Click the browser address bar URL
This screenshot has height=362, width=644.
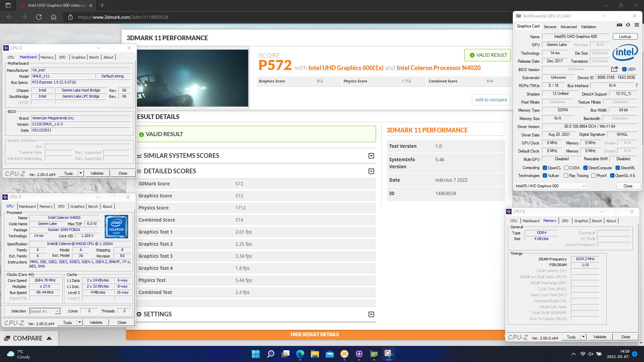[x=123, y=17]
